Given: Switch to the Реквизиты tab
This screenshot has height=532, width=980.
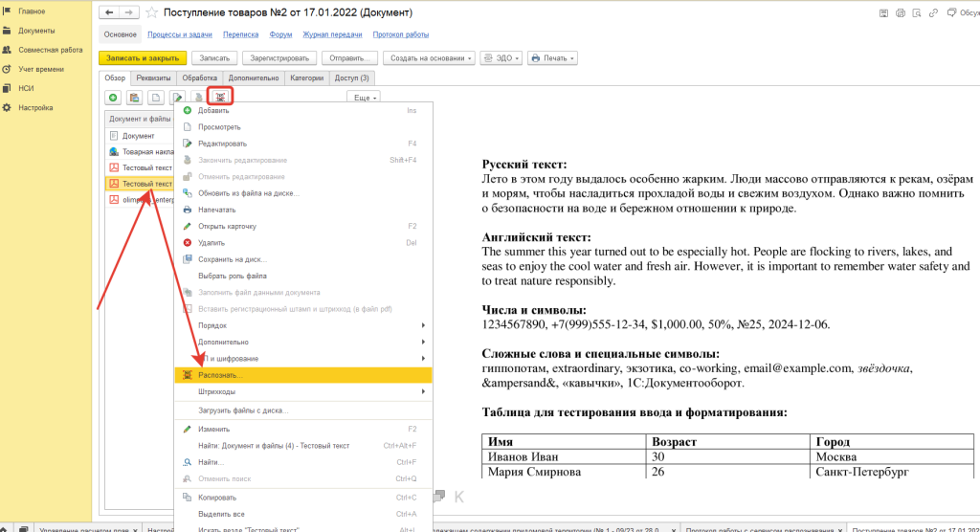Looking at the screenshot, I should click(x=153, y=78).
